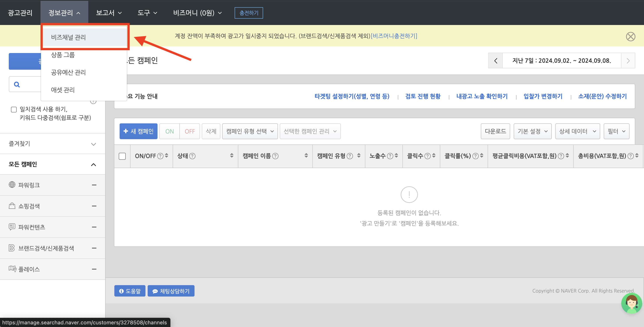Viewport: 644px width, 327px height.
Task: Open 타겟팅 설정하기(성별, 연령 등) link
Action: pyautogui.click(x=352, y=96)
